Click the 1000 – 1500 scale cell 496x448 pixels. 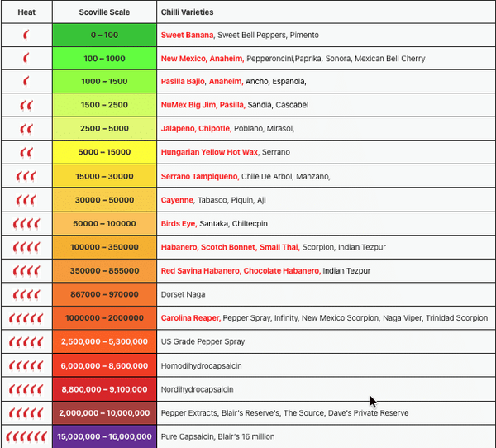pyautogui.click(x=104, y=81)
